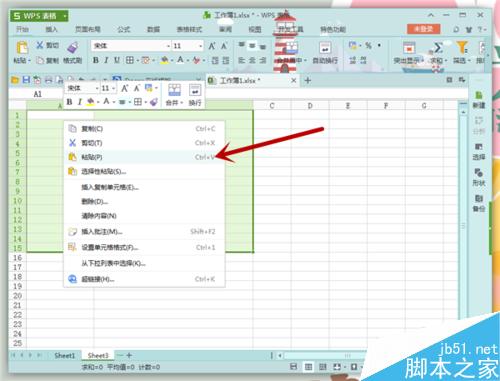Click 换行 wrap icon in floating mini toolbar
Screen dimensions: 500x381
[x=195, y=90]
